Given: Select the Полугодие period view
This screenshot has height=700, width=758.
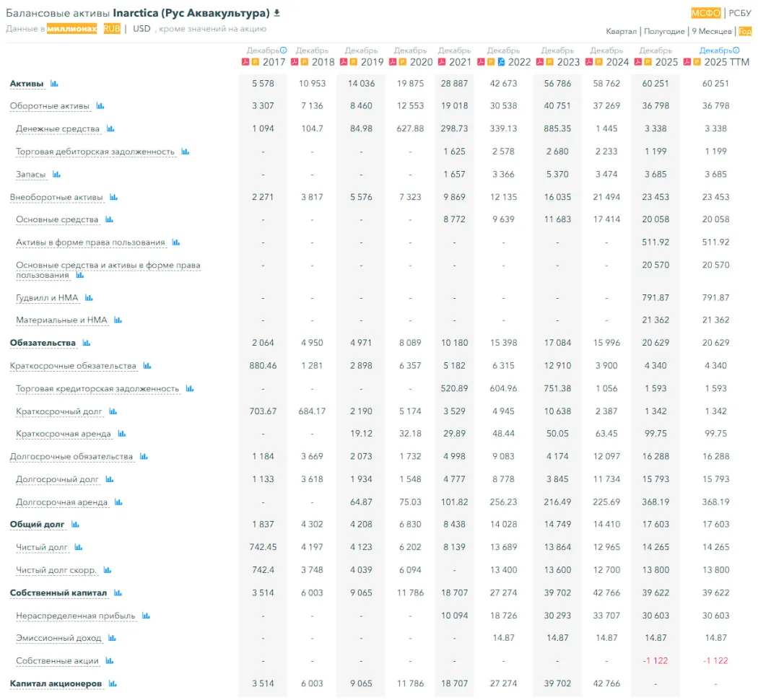Looking at the screenshot, I should [x=664, y=31].
